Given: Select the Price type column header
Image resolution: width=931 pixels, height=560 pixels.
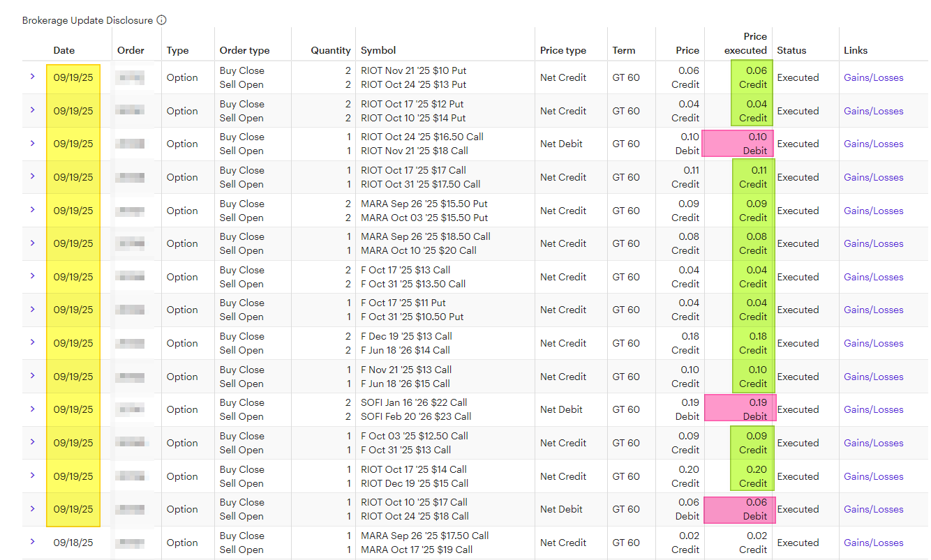Looking at the screenshot, I should (x=563, y=50).
